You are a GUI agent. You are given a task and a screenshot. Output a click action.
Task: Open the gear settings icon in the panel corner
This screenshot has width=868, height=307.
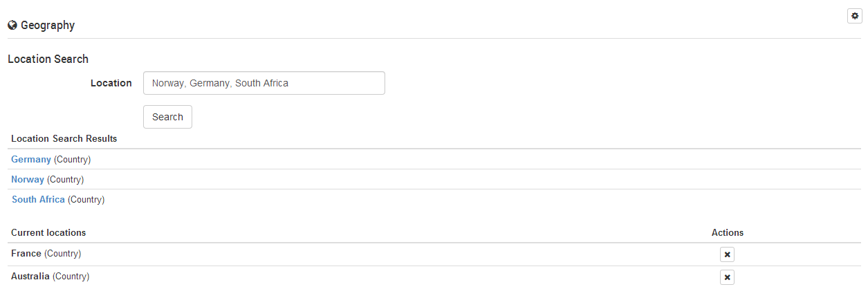pyautogui.click(x=854, y=15)
